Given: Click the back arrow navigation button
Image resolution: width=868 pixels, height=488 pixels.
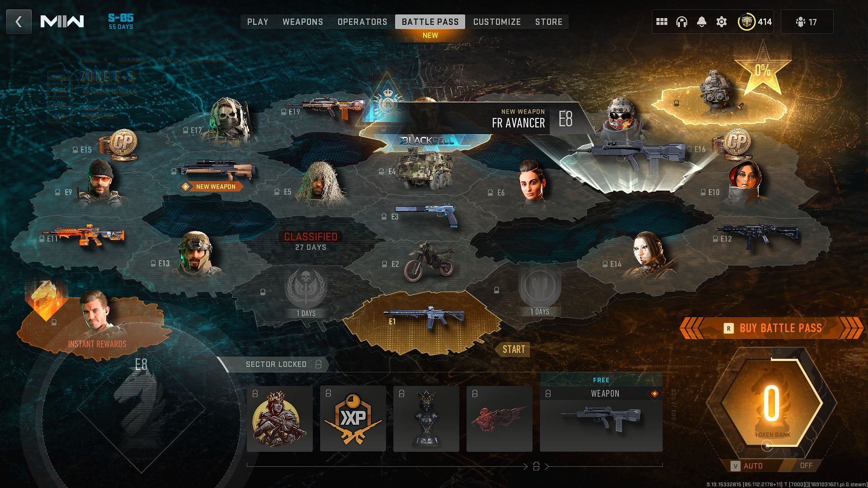Looking at the screenshot, I should tap(19, 21).
